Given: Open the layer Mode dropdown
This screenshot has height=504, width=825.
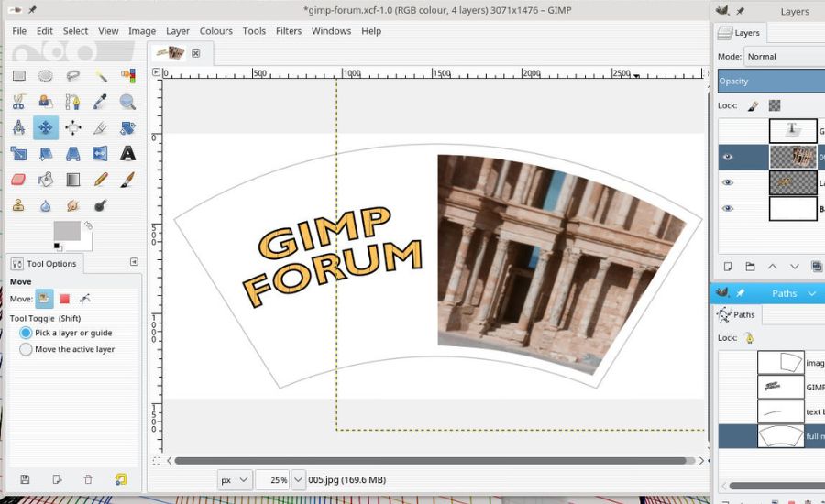Looking at the screenshot, I should (784, 57).
